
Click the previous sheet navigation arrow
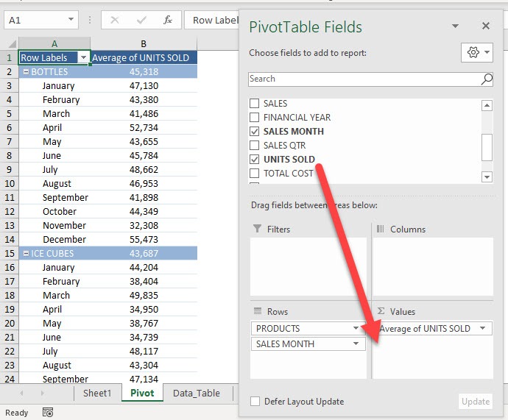pos(21,393)
